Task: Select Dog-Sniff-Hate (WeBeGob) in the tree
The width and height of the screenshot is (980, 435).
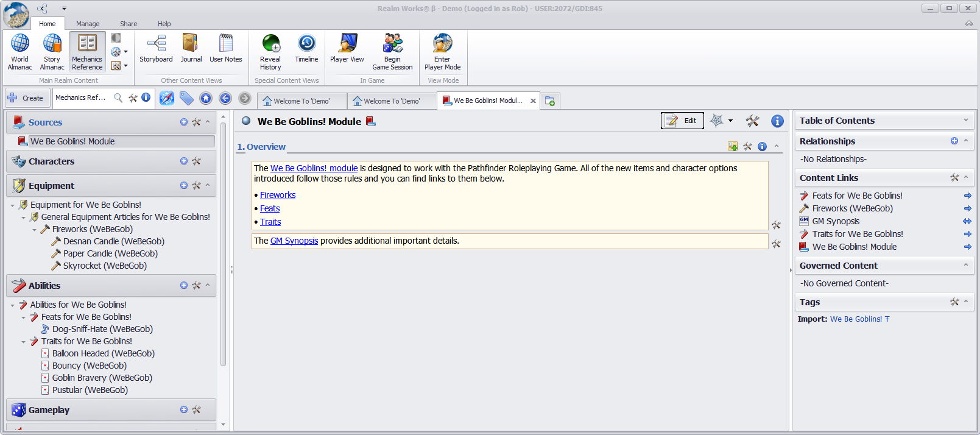Action: (x=102, y=329)
